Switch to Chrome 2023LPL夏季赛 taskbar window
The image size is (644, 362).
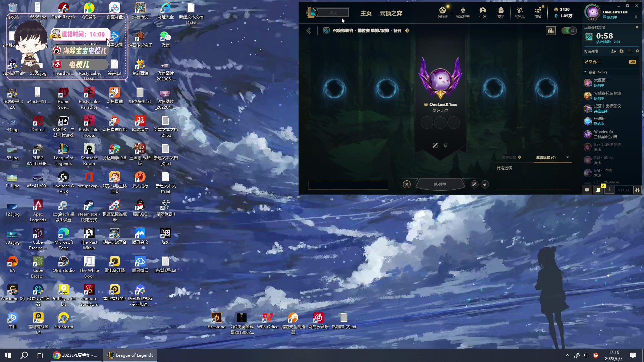pyautogui.click(x=76, y=355)
